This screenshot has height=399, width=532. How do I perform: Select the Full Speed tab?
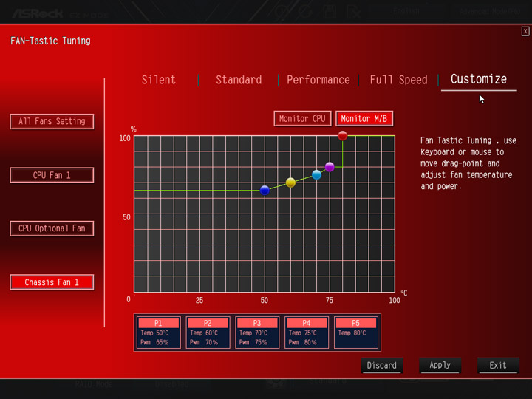pyautogui.click(x=399, y=80)
